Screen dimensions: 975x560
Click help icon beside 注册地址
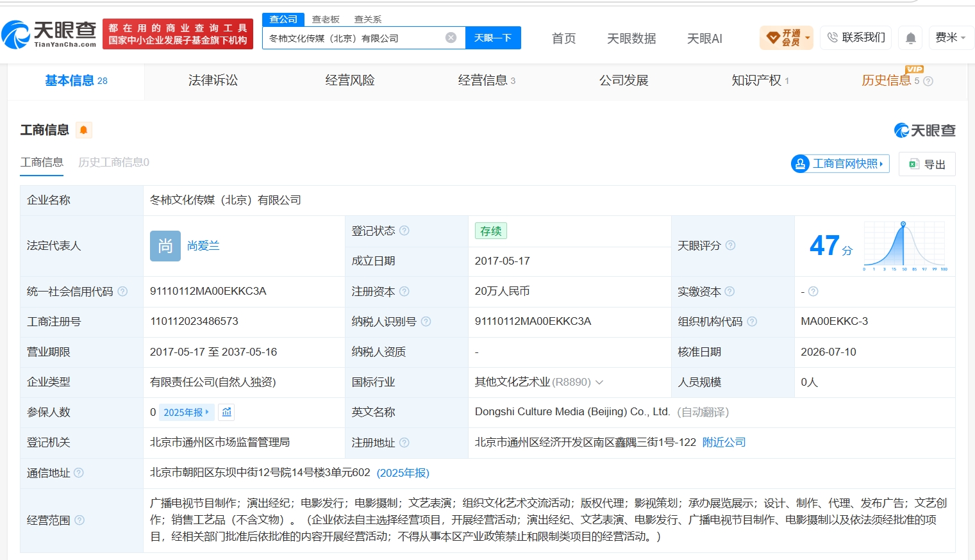pyautogui.click(x=404, y=443)
